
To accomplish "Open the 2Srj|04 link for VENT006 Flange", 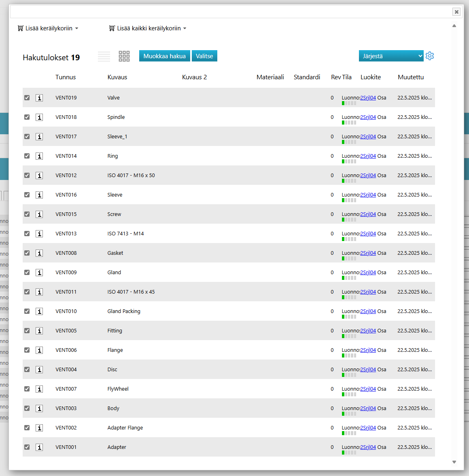I will tap(368, 350).
